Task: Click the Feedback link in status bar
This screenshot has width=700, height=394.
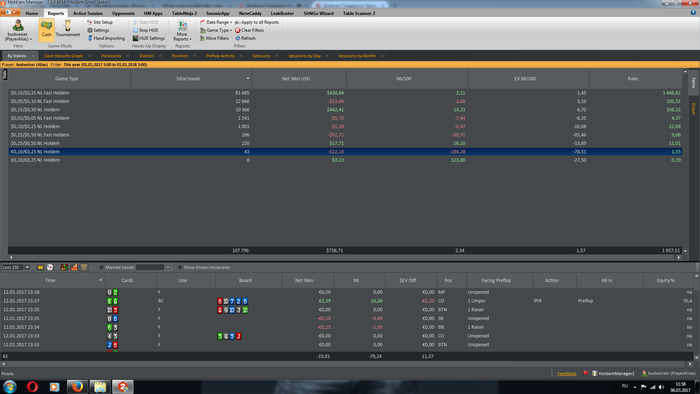Action: click(x=567, y=373)
